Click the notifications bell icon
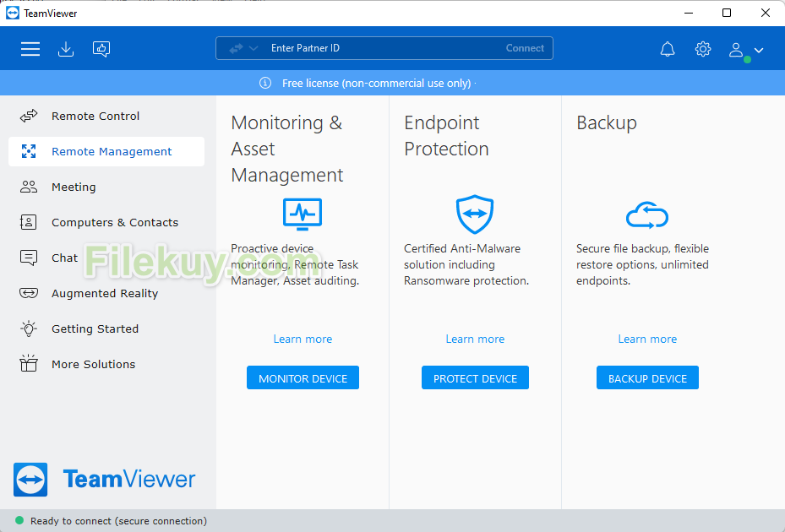 point(668,49)
